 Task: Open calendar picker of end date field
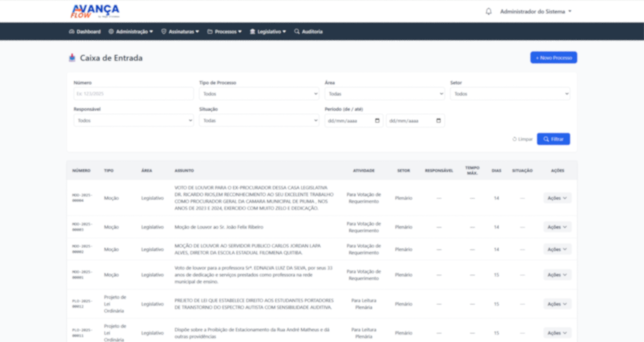[438, 120]
